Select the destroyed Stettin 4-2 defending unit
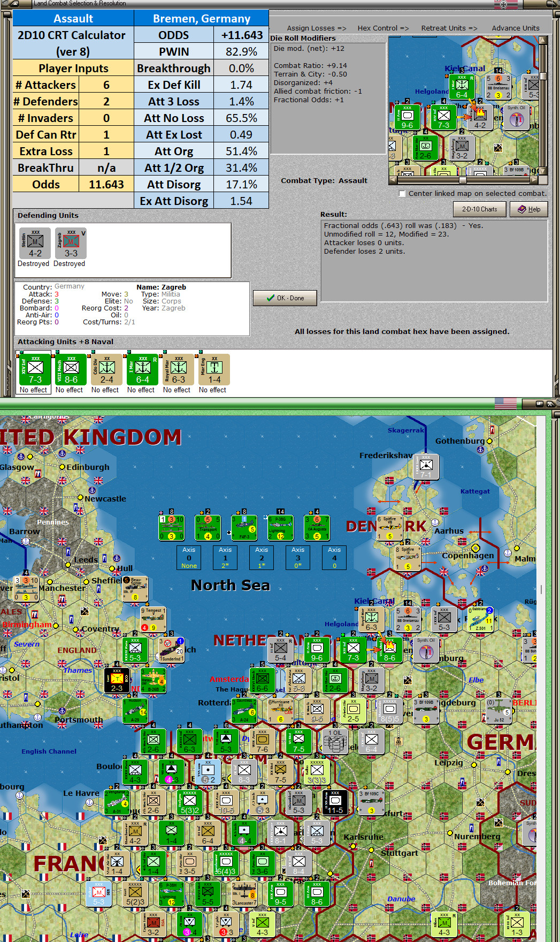This screenshot has height=942, width=560. (35, 244)
